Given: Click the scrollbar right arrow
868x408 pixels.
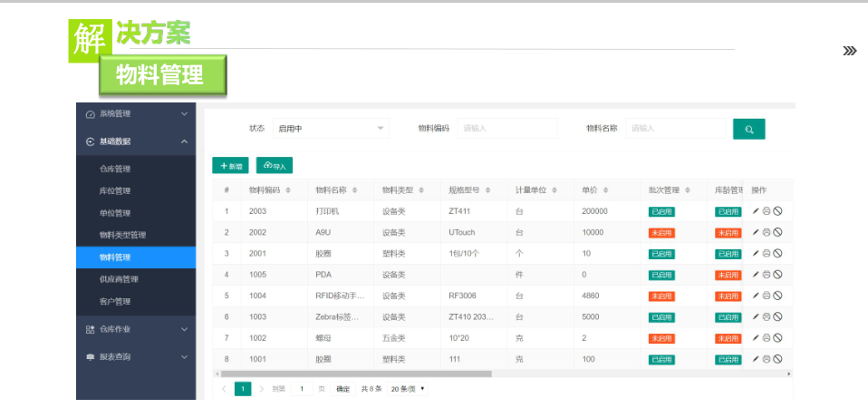Looking at the screenshot, I should pyautogui.click(x=789, y=374).
